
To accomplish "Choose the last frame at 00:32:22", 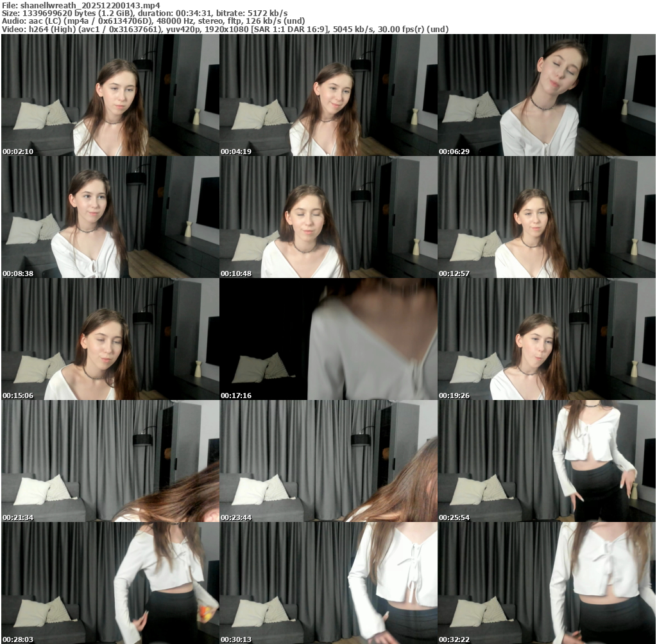I will [547, 583].
